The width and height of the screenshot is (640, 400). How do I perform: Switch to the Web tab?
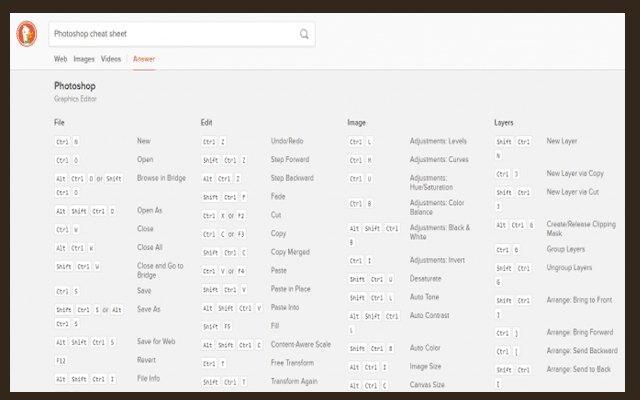60,60
